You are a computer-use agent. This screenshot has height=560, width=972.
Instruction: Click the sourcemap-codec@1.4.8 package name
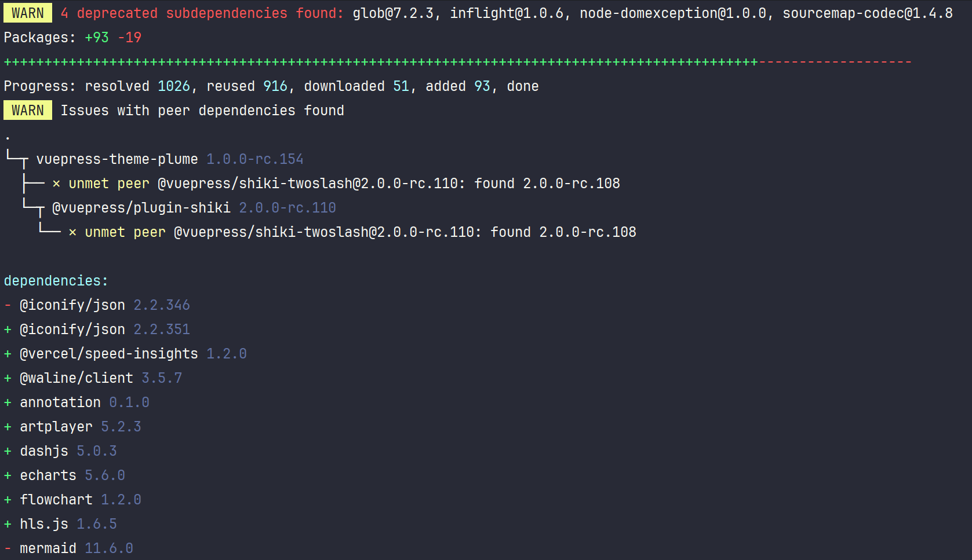pos(867,13)
